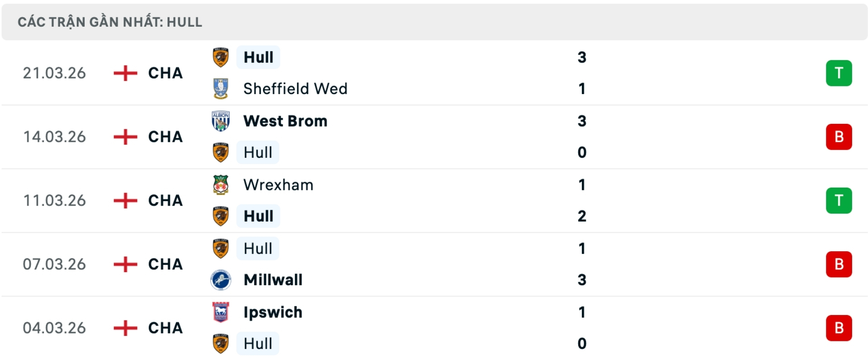
Task: Click CHA league label on 14.03.26 row
Action: (x=165, y=137)
